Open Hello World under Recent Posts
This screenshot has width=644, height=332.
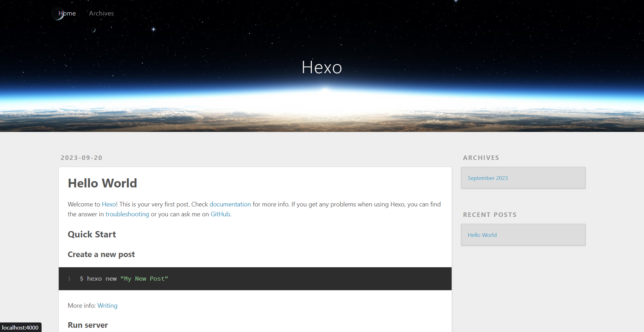coord(482,235)
